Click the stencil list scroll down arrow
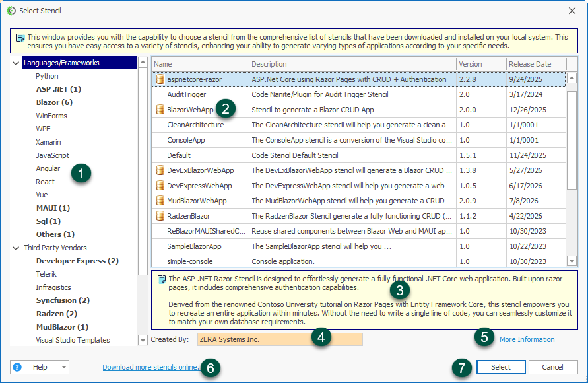Screen dimensions: 588x383 tap(572, 261)
